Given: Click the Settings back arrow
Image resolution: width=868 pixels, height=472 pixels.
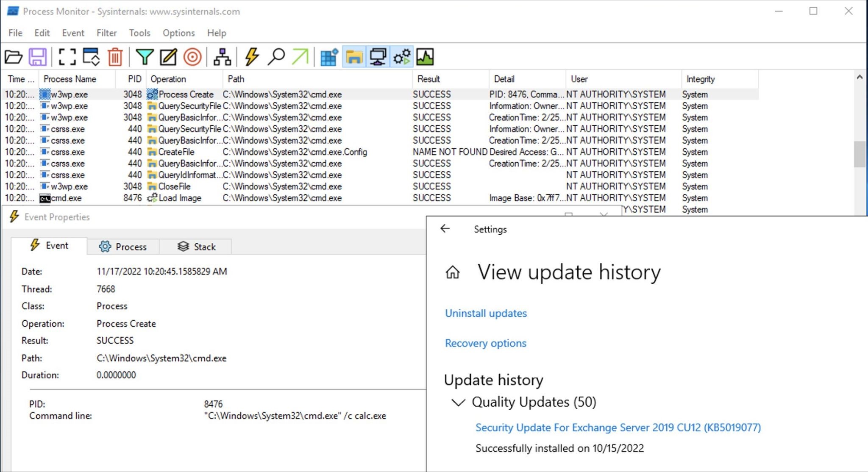Looking at the screenshot, I should (445, 229).
